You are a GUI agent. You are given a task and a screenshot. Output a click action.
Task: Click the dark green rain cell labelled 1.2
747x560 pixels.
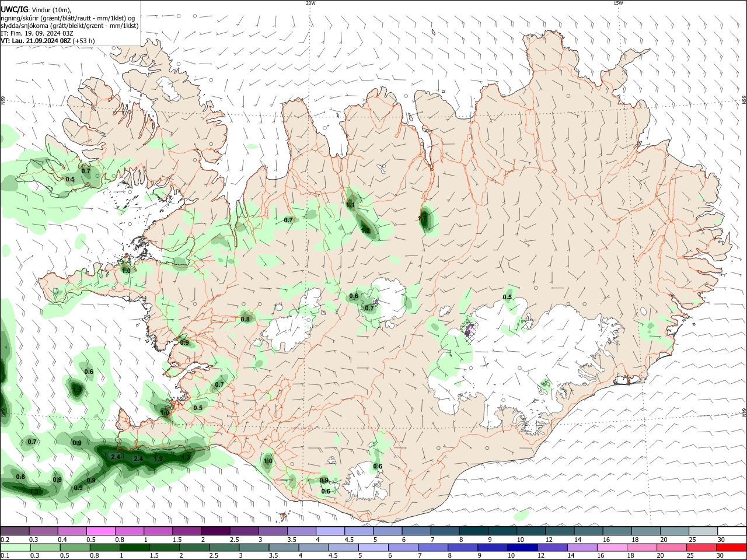(367, 228)
